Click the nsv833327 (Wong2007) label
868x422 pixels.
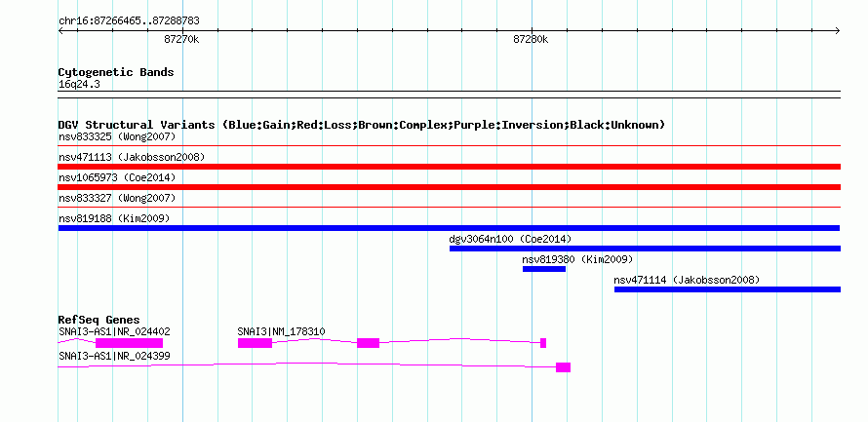tap(117, 198)
